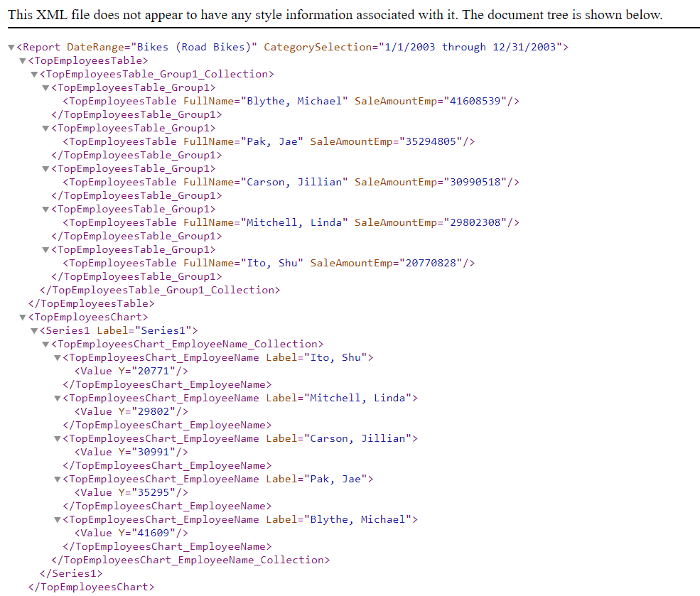This screenshot has width=700, height=596.
Task: Collapse the chart entry for Ito, Shu
Action: [56, 357]
